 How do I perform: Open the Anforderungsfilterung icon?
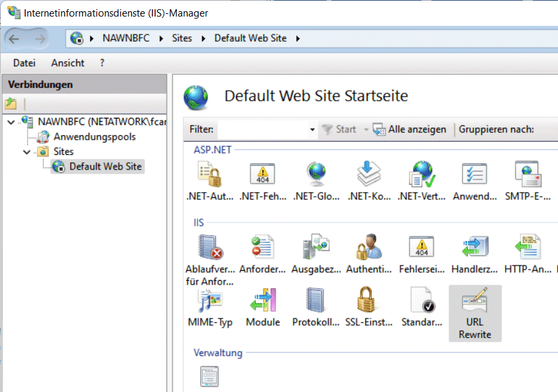pyautogui.click(x=262, y=246)
